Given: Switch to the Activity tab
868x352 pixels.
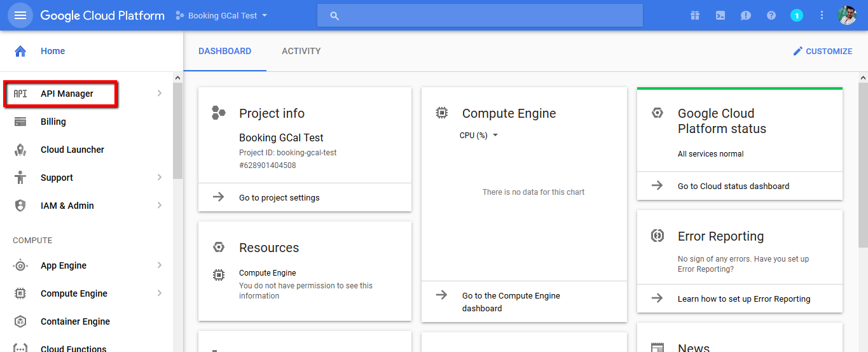Looking at the screenshot, I should tap(301, 51).
